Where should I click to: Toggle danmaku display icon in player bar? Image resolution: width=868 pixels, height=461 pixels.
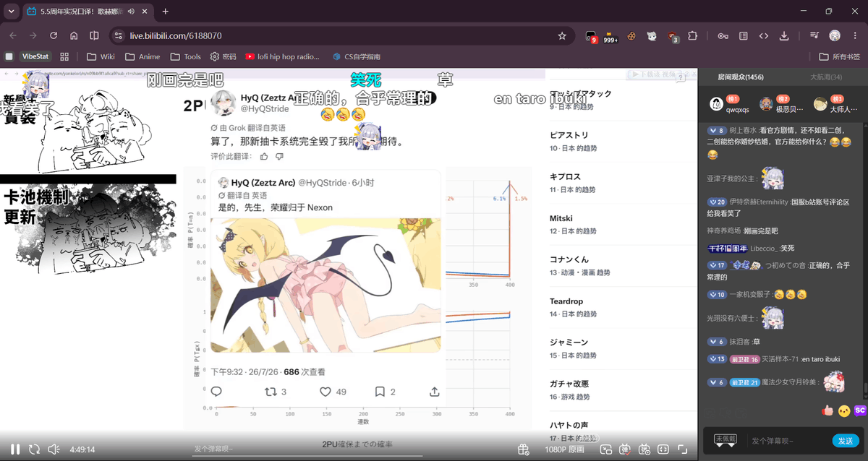coord(625,449)
